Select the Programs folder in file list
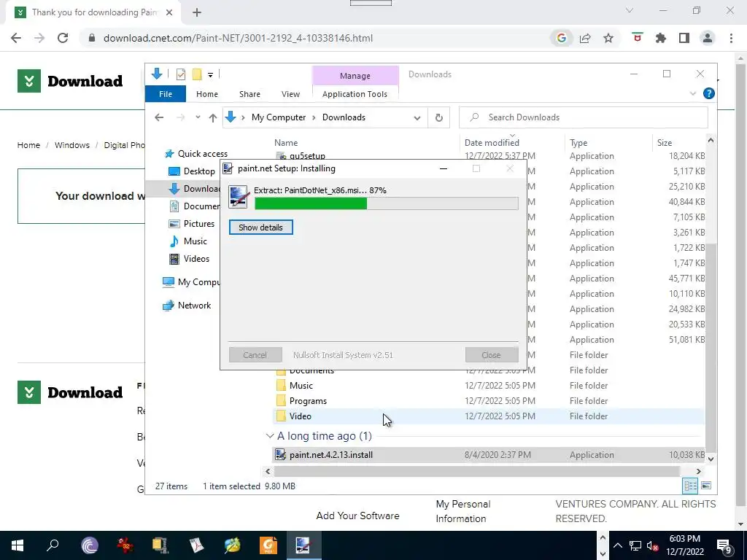The height and width of the screenshot is (560, 747). [x=488, y=401]
